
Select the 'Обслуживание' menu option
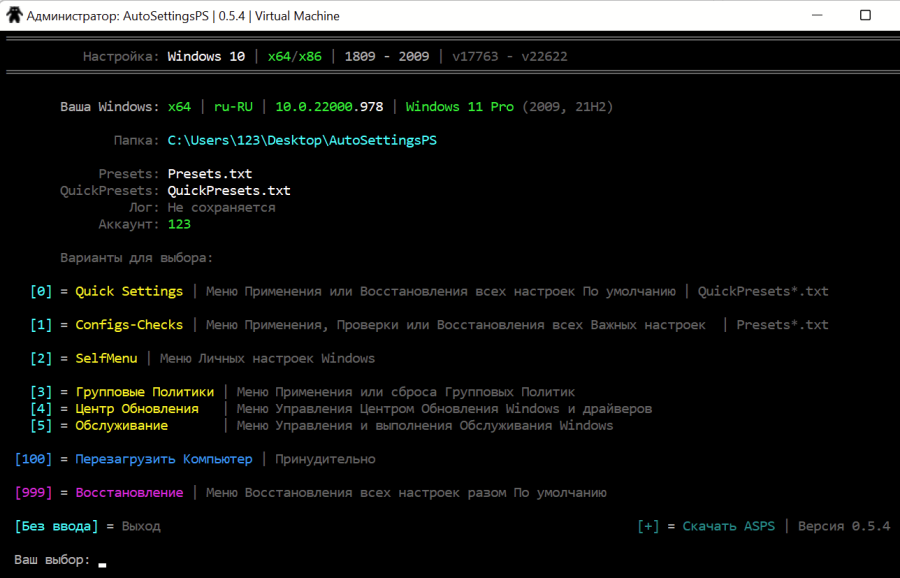(x=122, y=426)
